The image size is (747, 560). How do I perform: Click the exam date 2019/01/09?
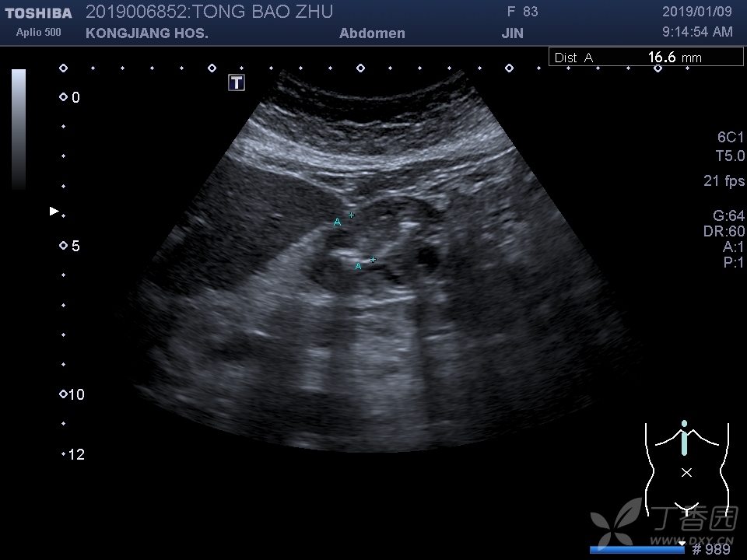click(x=697, y=12)
